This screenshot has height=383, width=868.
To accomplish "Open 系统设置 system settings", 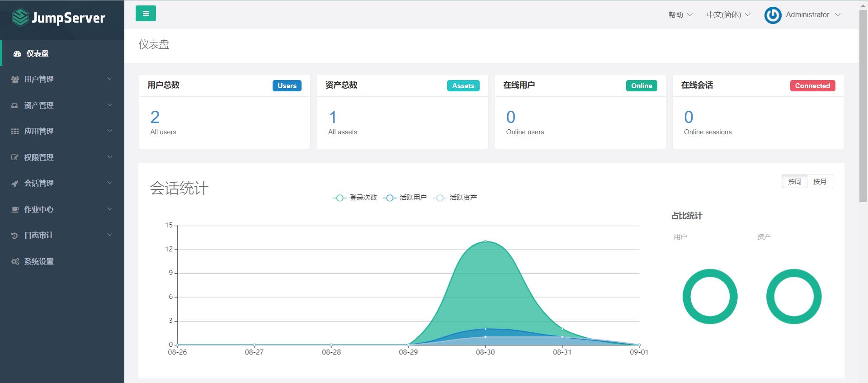I will click(x=62, y=261).
